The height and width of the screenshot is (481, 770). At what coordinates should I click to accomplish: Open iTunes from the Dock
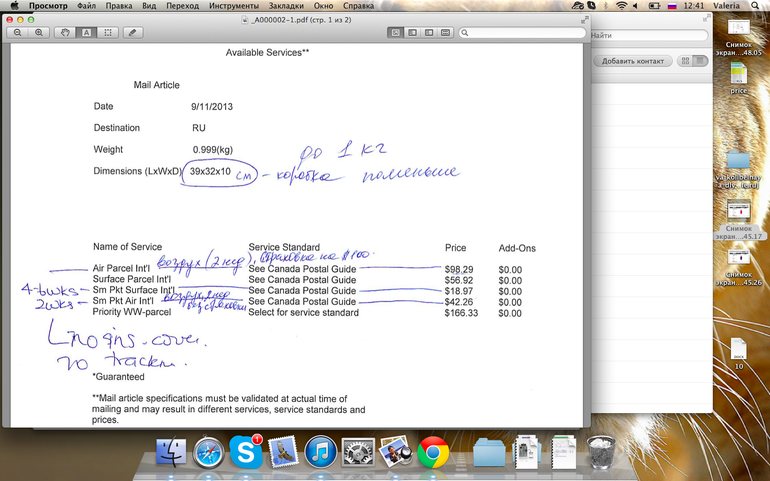click(x=320, y=453)
